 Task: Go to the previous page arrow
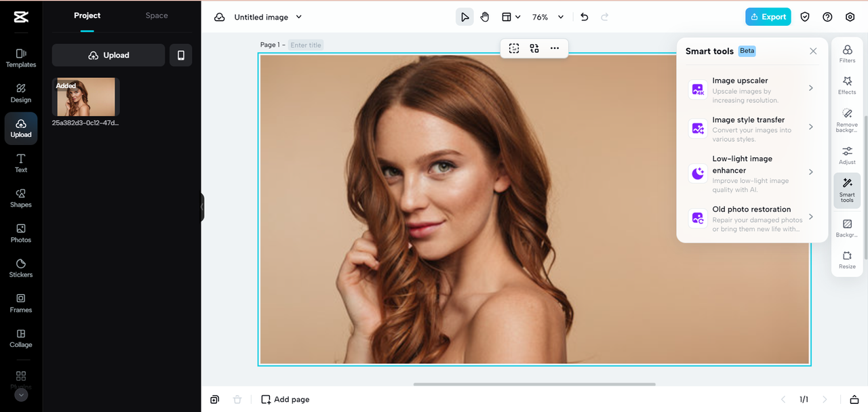click(x=783, y=399)
